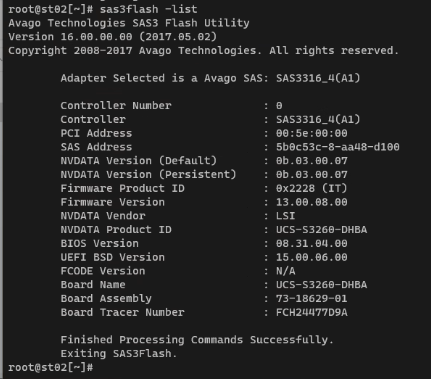Click the Adapter Selected line text
431x379 pixels.
(x=211, y=78)
